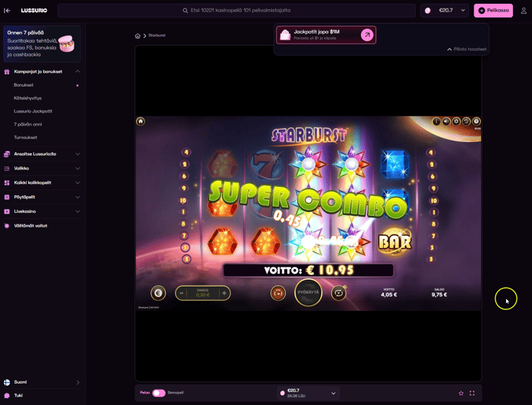Image resolution: width=532 pixels, height=405 pixels.
Task: Open Starburst game history icon
Action: click(466, 121)
